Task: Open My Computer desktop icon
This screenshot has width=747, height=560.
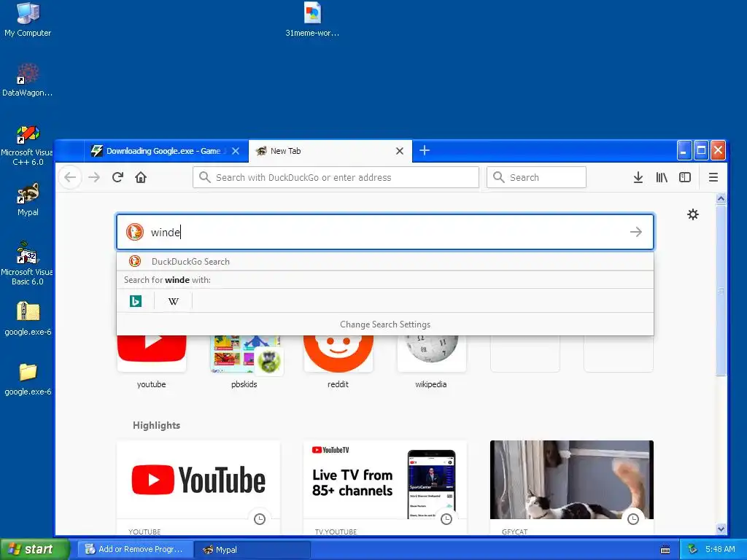Action: point(28,20)
